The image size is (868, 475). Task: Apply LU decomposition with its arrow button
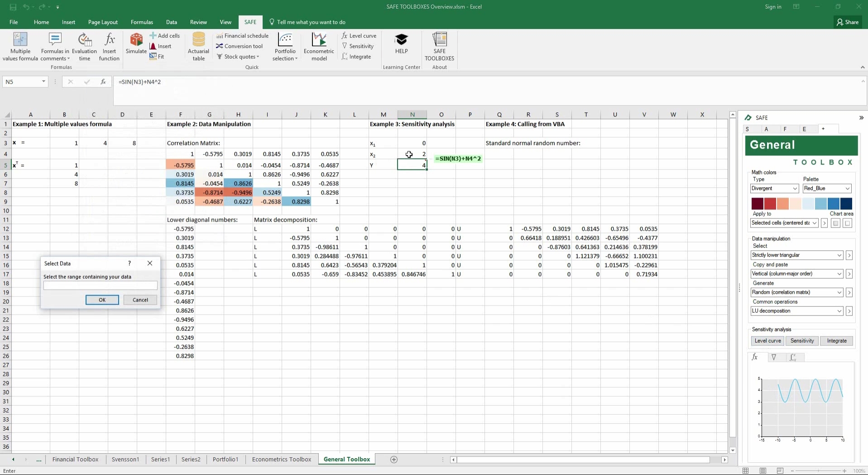tap(849, 311)
